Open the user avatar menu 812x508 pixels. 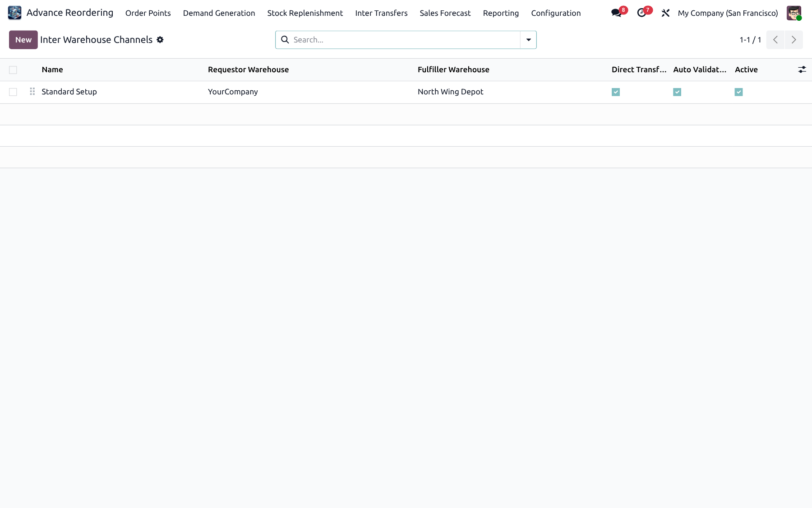794,13
